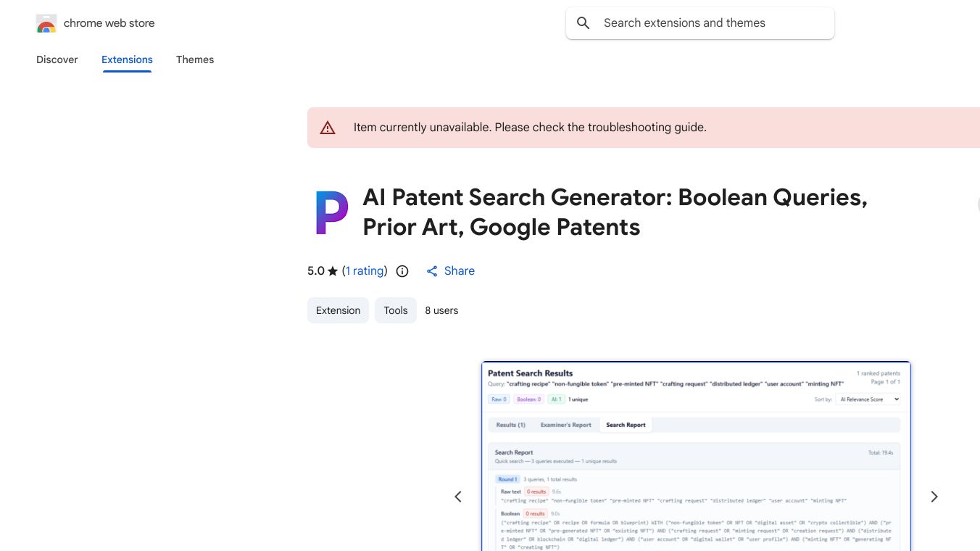
Task: Click the magnifying glass search icon
Action: pyautogui.click(x=583, y=22)
